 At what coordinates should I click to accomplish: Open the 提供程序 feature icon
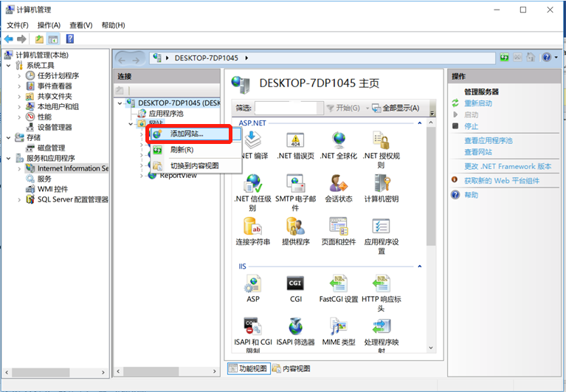coord(296,226)
